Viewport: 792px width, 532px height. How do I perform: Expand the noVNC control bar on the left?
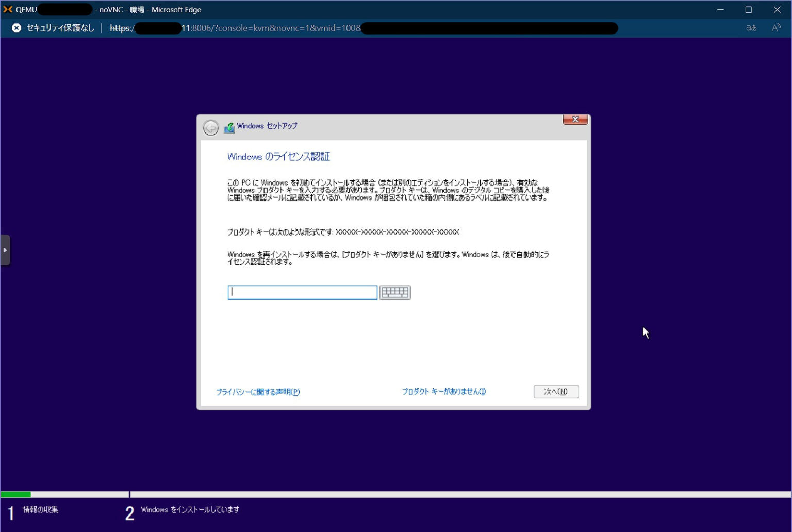coord(6,250)
